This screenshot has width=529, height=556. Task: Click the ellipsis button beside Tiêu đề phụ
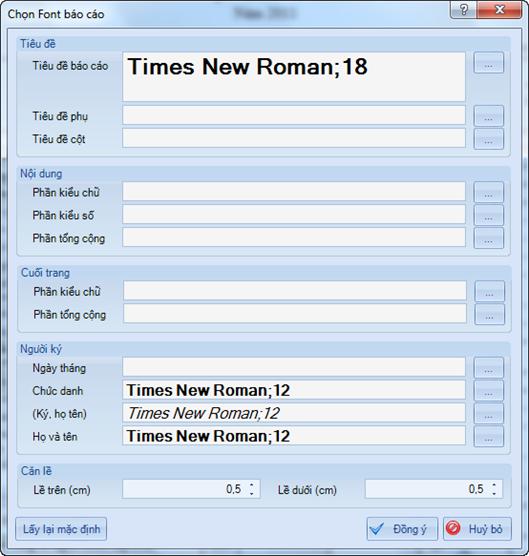[489, 116]
